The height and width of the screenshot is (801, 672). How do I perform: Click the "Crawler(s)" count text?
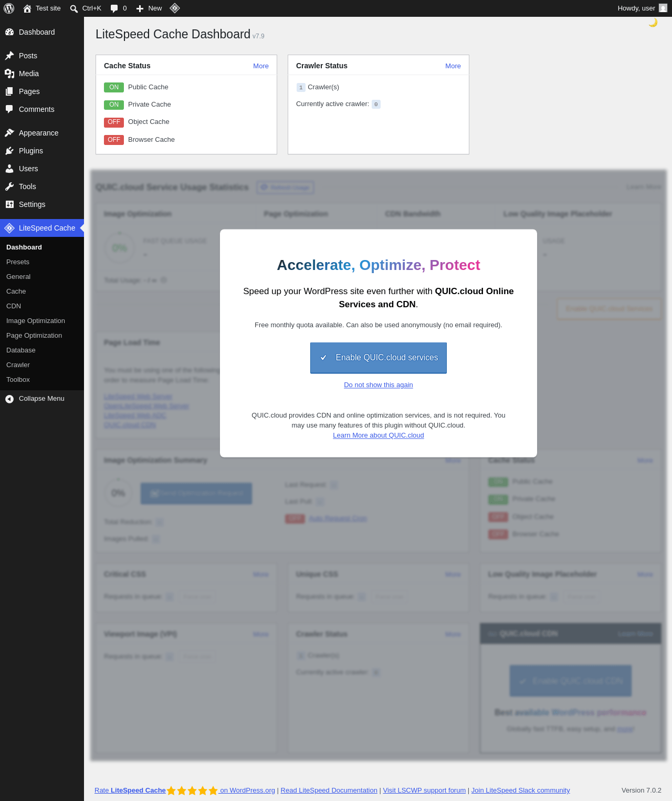pyautogui.click(x=323, y=87)
